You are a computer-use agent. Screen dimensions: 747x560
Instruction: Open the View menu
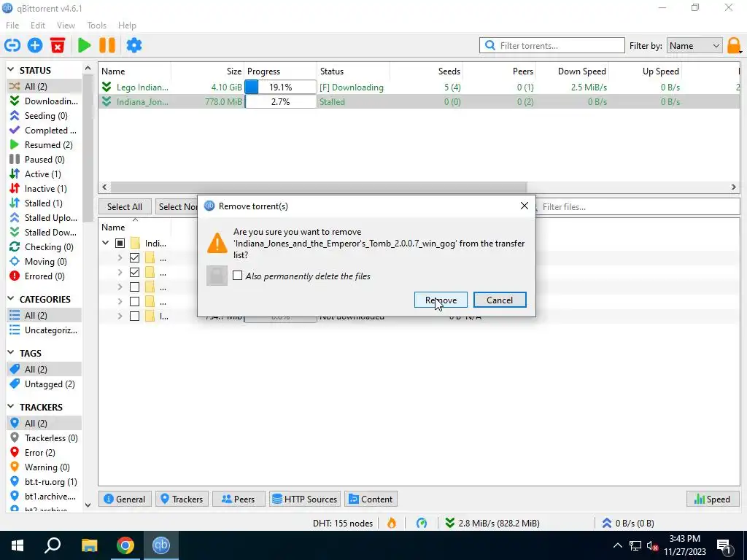click(66, 26)
